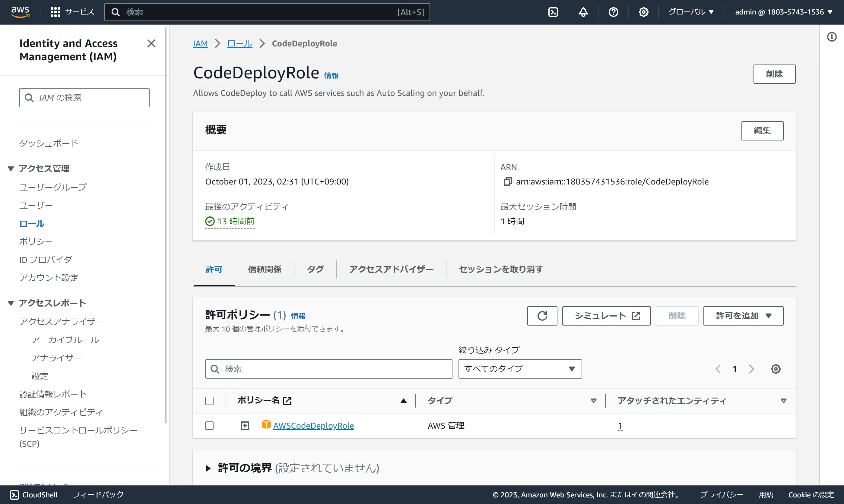Image resolution: width=844 pixels, height=504 pixels.
Task: Click the policy search field
Action: [x=328, y=369]
